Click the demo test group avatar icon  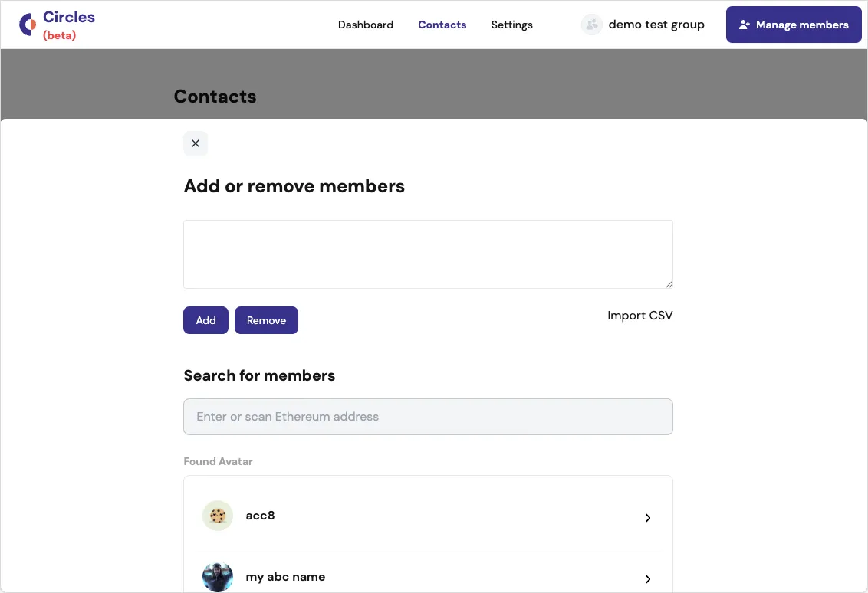591,25
